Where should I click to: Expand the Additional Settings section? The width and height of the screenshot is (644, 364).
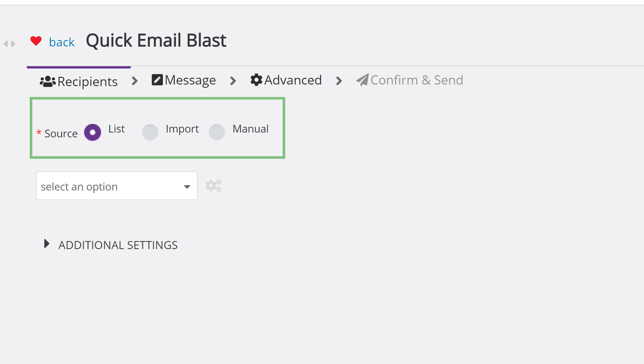[x=111, y=245]
